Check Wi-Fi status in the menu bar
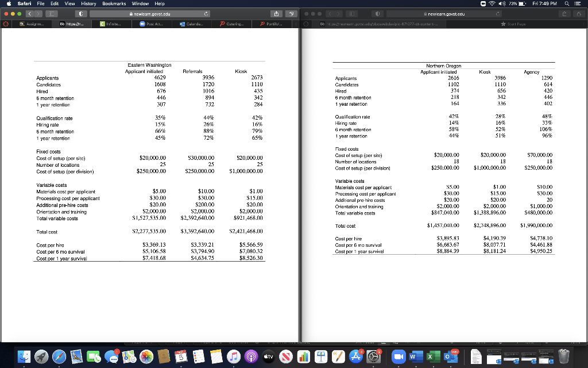The width and height of the screenshot is (588, 368). tap(492, 3)
